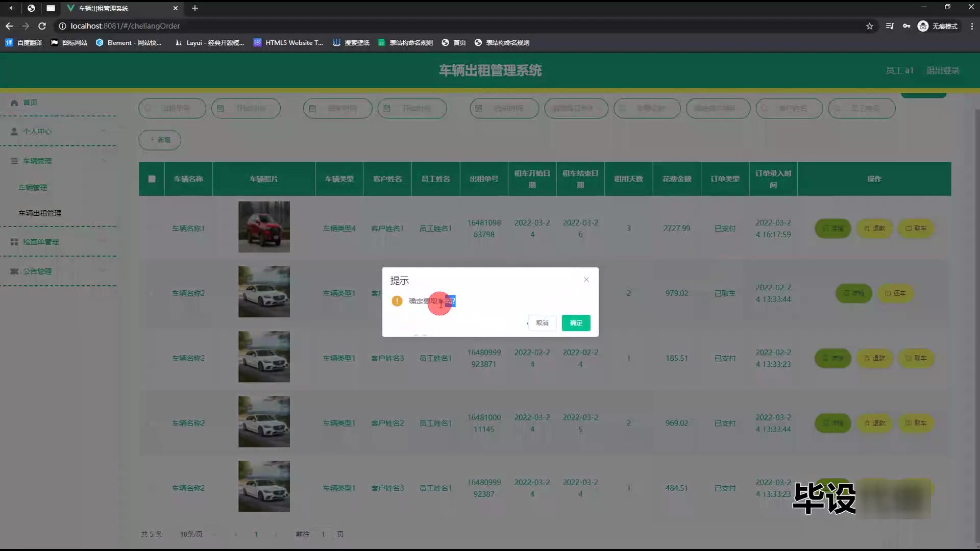
Task: Click 还车 on the 已取车 row
Action: click(895, 293)
